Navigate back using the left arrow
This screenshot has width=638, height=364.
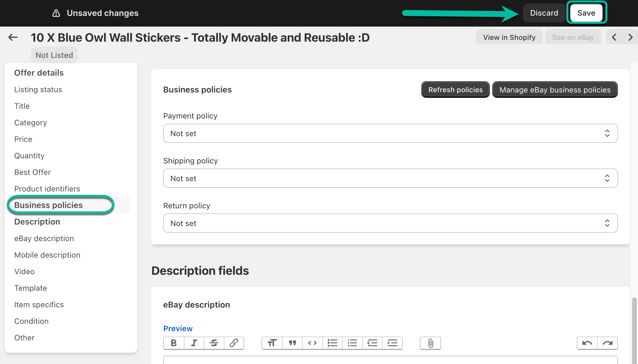coord(12,37)
